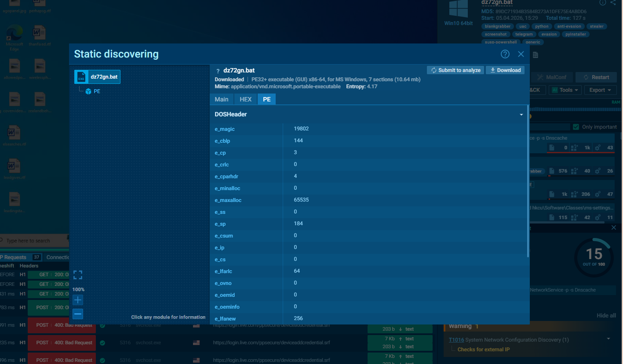Select the 783 ms POST request row
The height and width of the screenshot is (364, 623).
coord(35,307)
